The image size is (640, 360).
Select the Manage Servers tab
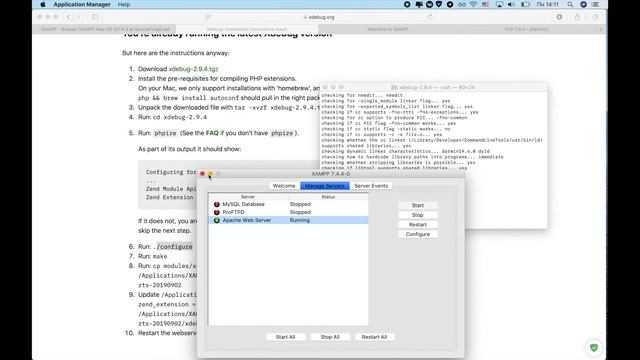(325, 186)
